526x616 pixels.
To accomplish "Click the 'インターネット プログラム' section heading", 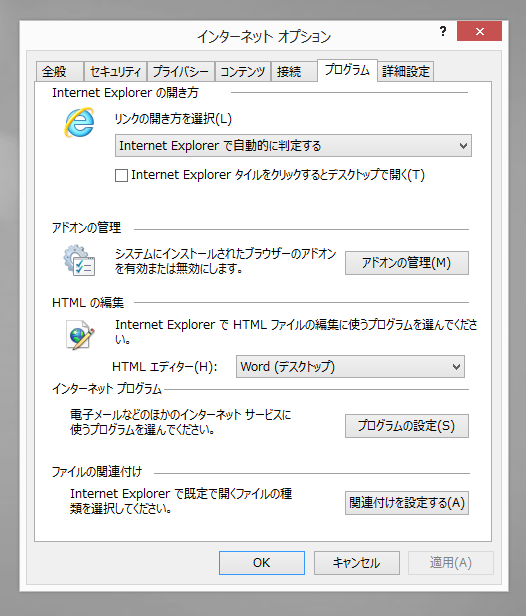I will pyautogui.click(x=107, y=389).
